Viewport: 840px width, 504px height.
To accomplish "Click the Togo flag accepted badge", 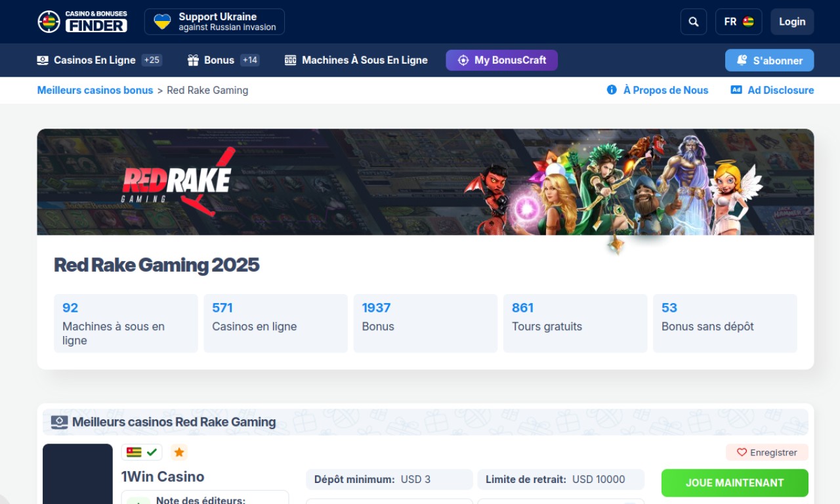I will [x=142, y=452].
